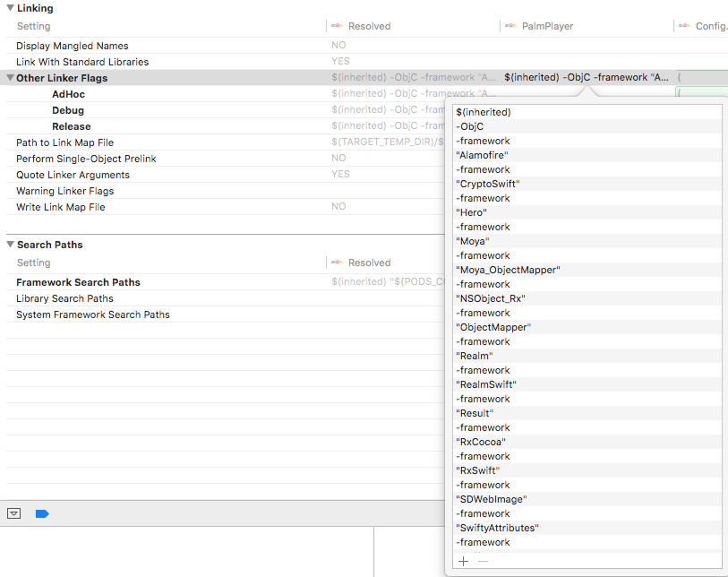This screenshot has height=577, width=728.
Task: Select the "Hero" entry
Action: pos(587,212)
